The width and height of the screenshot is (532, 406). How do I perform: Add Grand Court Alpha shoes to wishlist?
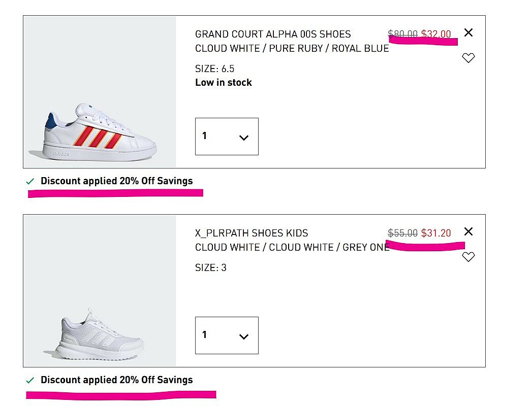(468, 58)
